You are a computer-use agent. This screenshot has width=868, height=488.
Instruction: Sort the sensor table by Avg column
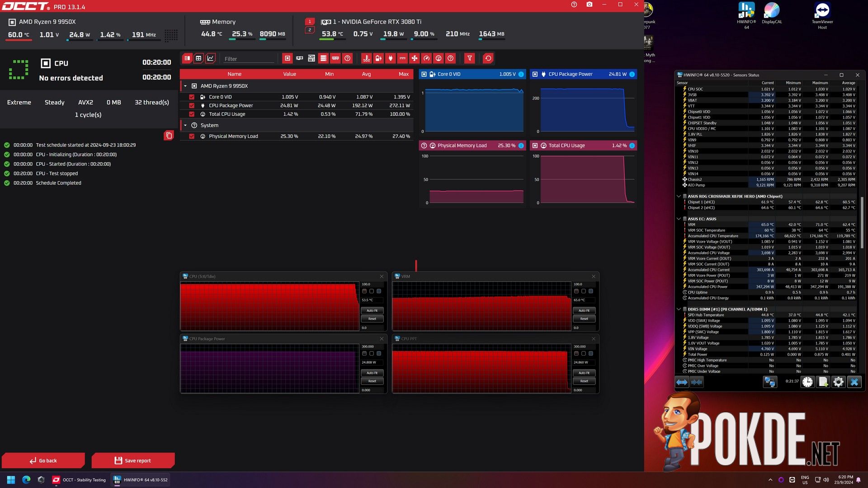click(367, 74)
